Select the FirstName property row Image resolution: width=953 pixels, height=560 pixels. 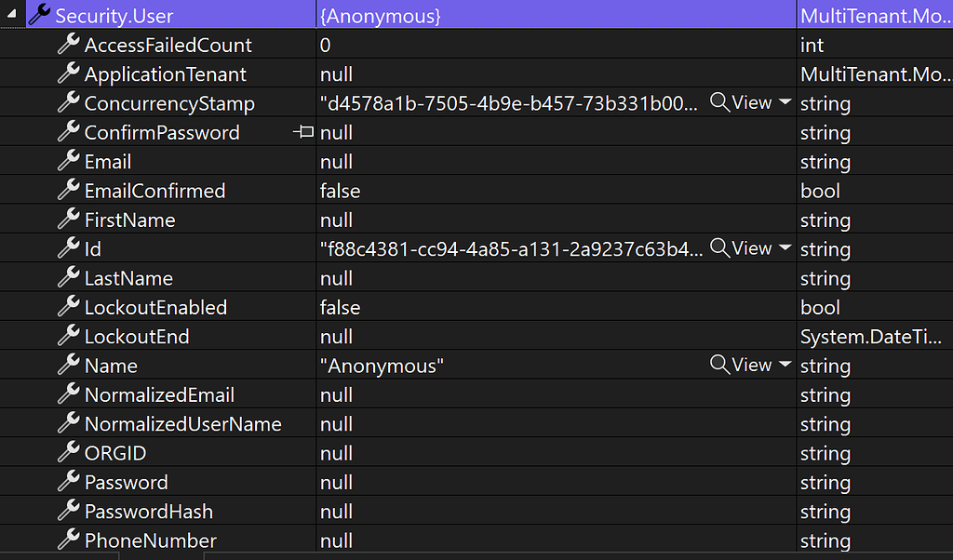click(129, 220)
